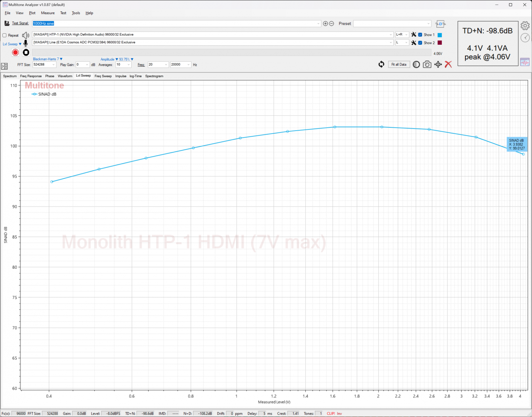Image resolution: width=532 pixels, height=417 pixels.
Task: Switch to the Waveform tab
Action: point(65,76)
